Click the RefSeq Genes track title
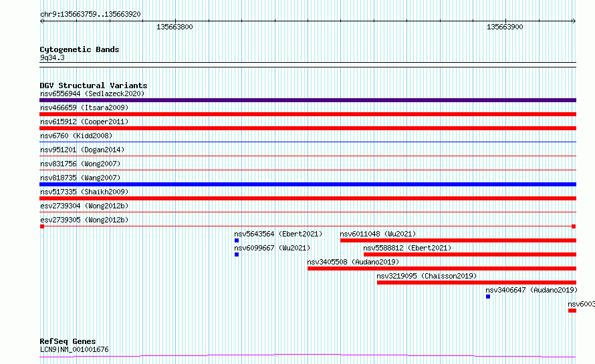Image resolution: width=595 pixels, height=364 pixels. 68,341
